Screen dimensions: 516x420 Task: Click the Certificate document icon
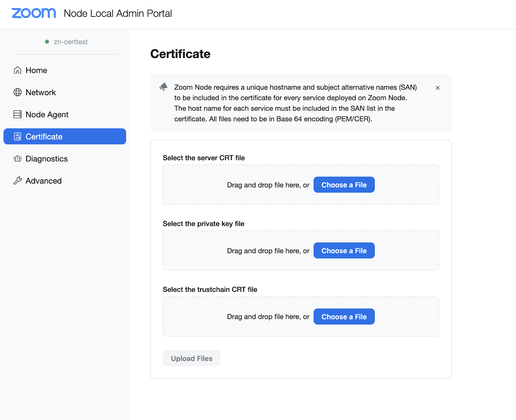18,137
